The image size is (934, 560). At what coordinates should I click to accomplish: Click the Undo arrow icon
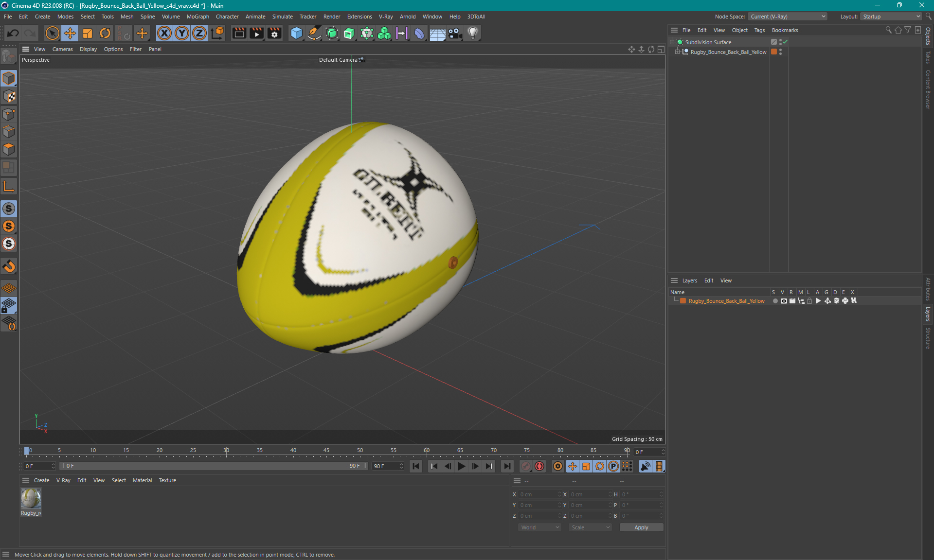click(x=13, y=33)
